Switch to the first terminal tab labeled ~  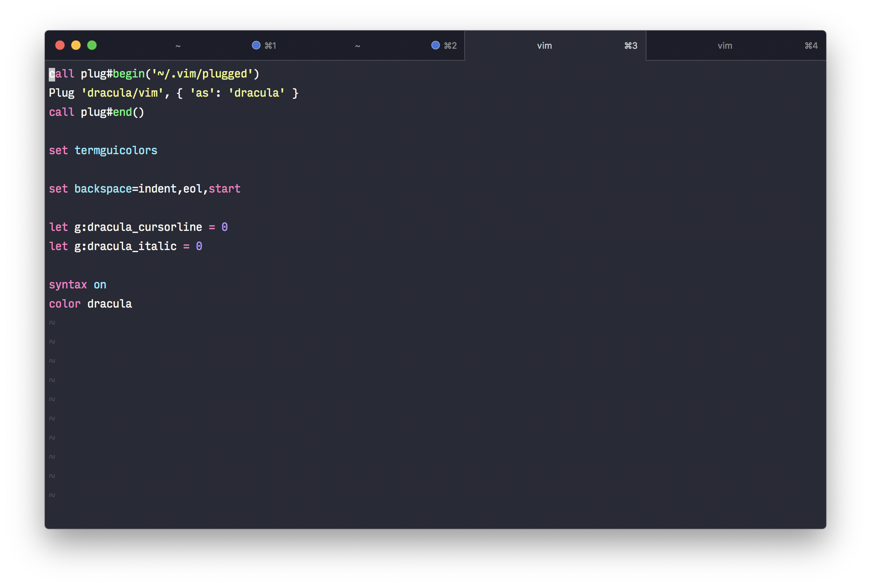[179, 45]
